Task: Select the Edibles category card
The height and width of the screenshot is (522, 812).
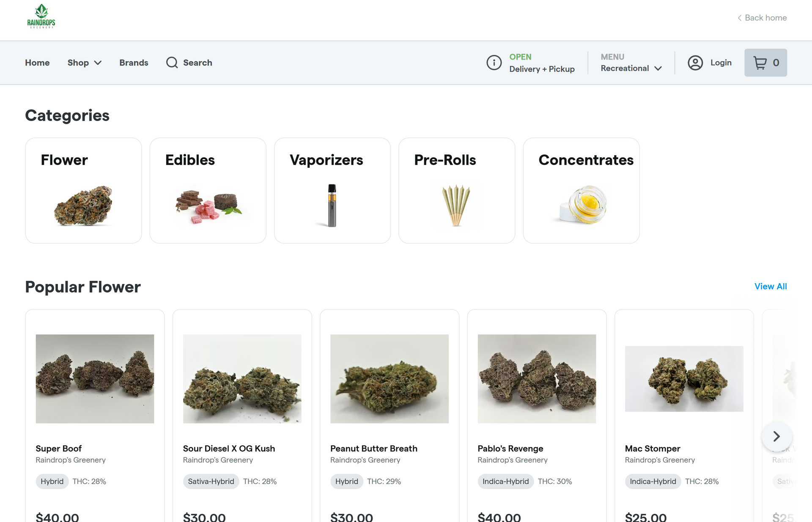Action: pos(208,191)
